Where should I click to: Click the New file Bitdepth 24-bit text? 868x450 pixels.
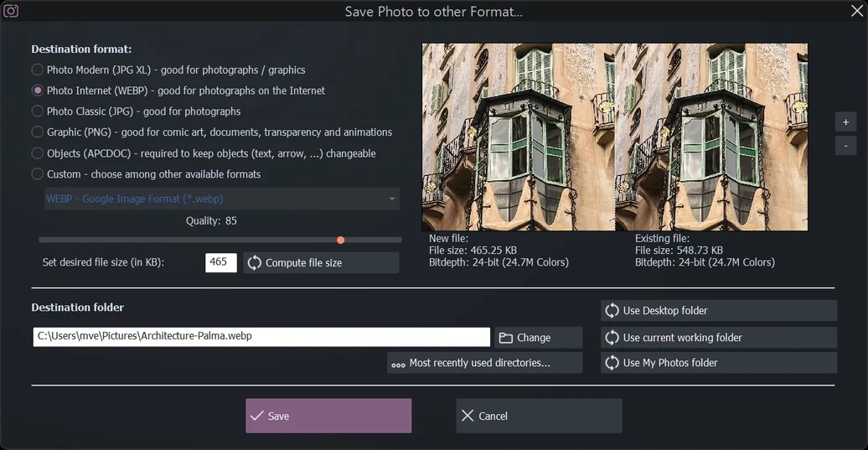pos(499,262)
